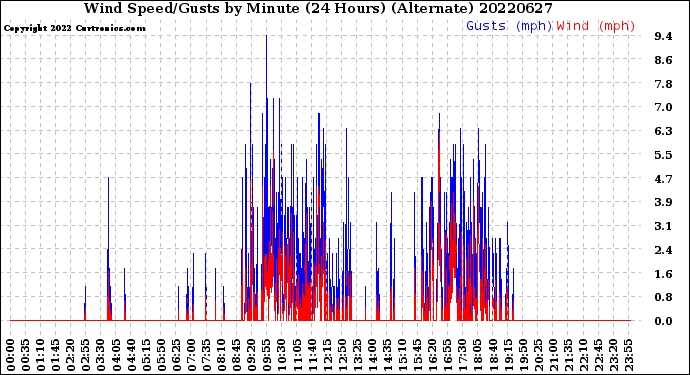The width and height of the screenshot is (690, 375).
Task: Click the 20:25 time axis label
Action: (538, 355)
